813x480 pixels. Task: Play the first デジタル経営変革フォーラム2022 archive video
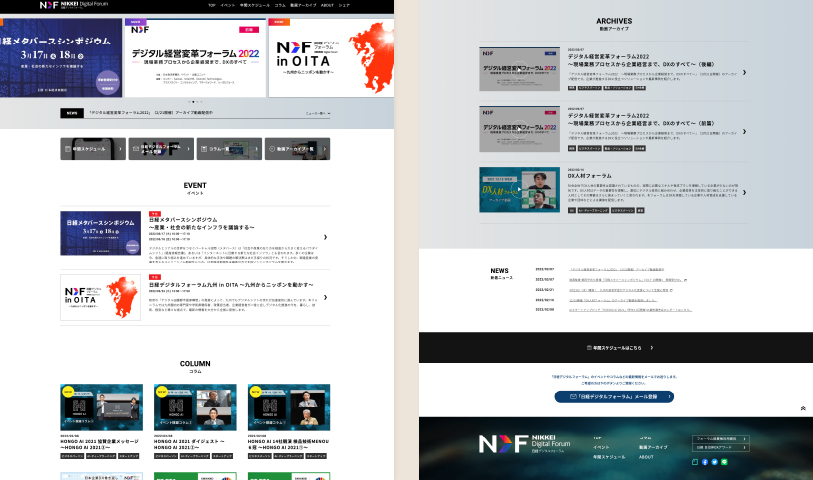click(x=520, y=69)
